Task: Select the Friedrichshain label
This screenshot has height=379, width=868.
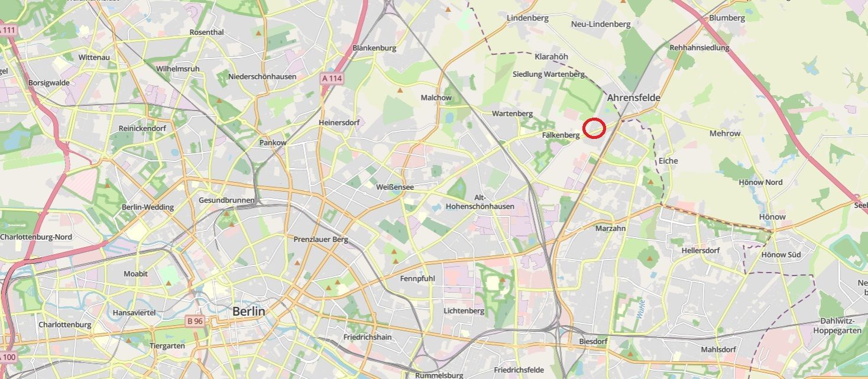Action: (x=367, y=337)
